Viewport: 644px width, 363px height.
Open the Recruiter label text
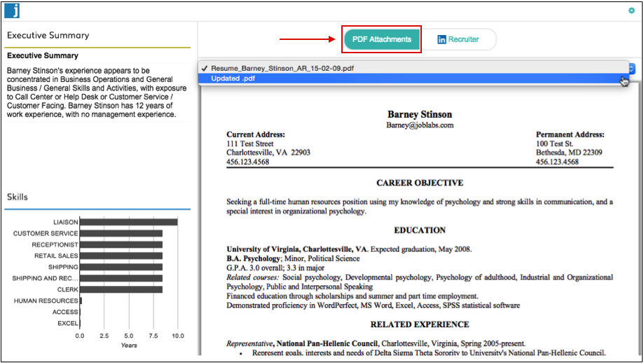click(463, 39)
